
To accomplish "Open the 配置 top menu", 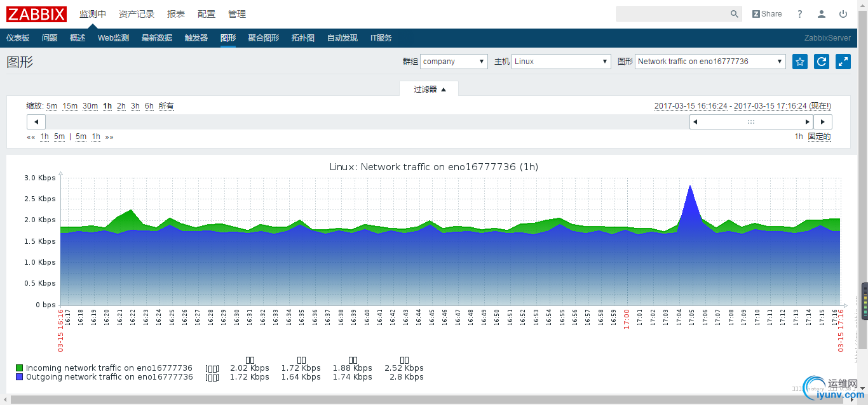I will 207,14.
